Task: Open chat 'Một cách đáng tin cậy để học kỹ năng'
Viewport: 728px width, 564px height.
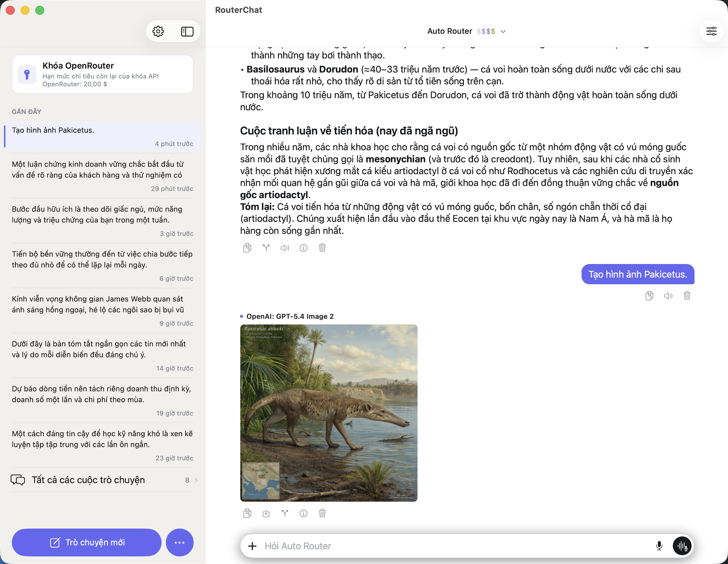Action: pyautogui.click(x=103, y=445)
